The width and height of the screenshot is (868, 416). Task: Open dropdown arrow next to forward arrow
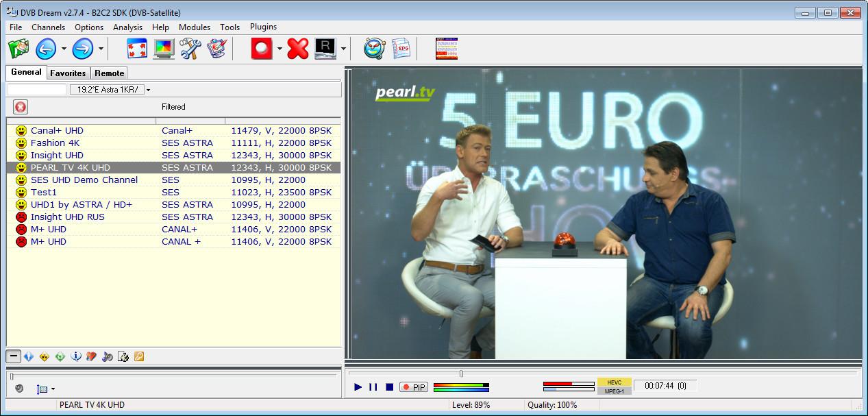[x=101, y=49]
